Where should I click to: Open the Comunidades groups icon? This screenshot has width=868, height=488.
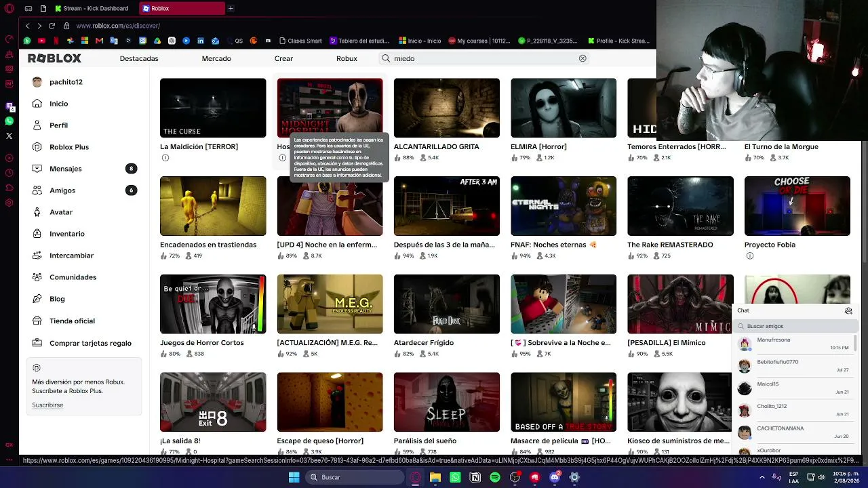pyautogui.click(x=37, y=277)
